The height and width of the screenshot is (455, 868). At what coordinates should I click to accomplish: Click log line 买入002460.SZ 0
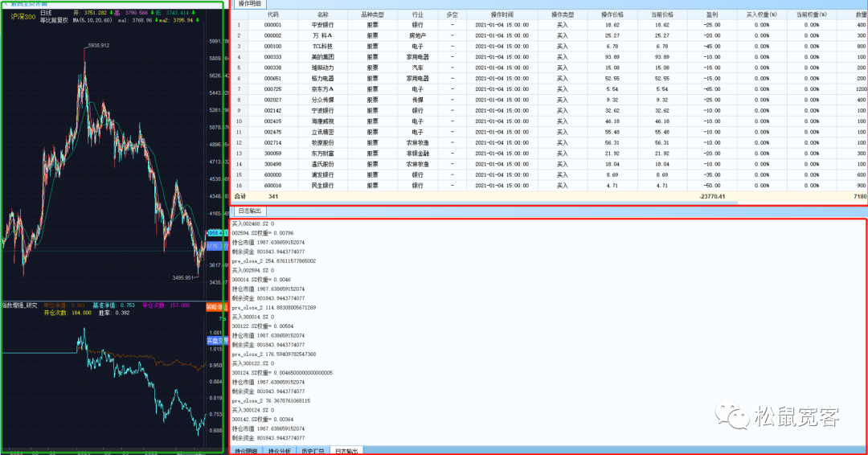coord(252,223)
